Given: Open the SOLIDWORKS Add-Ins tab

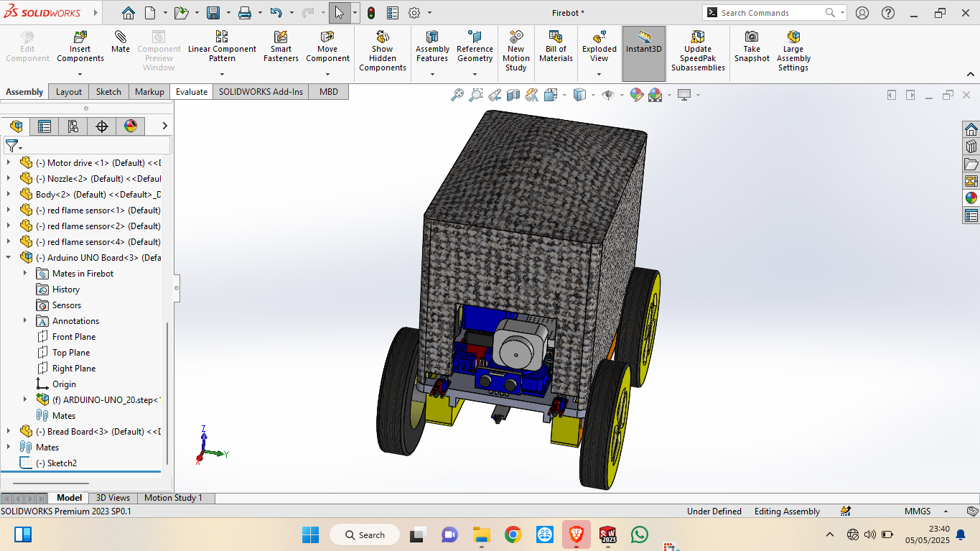Looking at the screenshot, I should tap(261, 92).
